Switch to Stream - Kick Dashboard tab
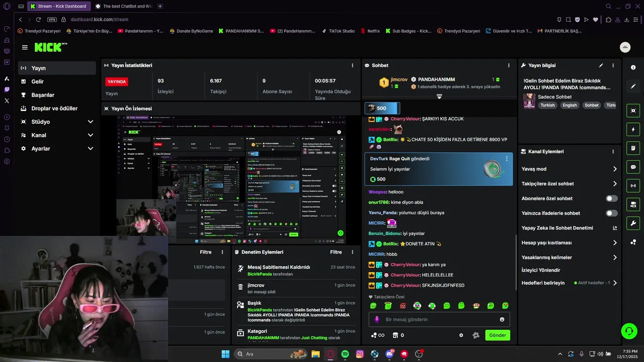The width and height of the screenshot is (644, 362). [x=58, y=7]
